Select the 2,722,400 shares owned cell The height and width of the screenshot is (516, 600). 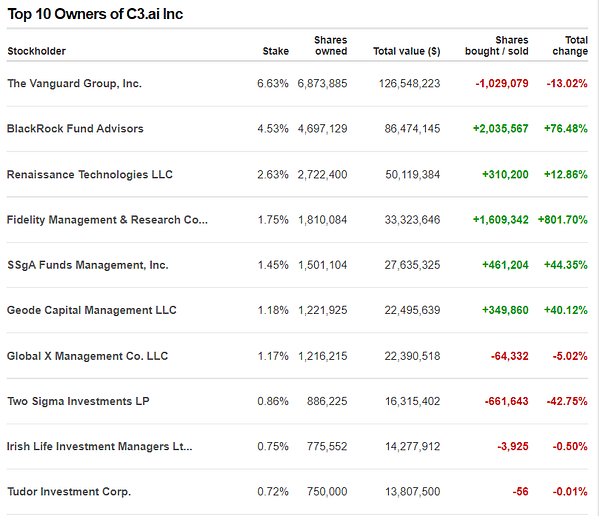(x=323, y=175)
